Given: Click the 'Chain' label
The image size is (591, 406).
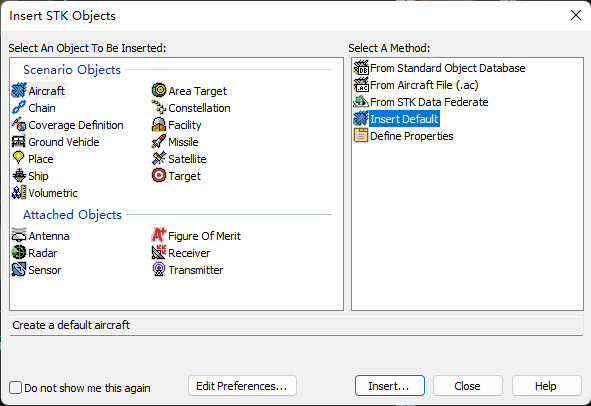Looking at the screenshot, I should [42, 108].
